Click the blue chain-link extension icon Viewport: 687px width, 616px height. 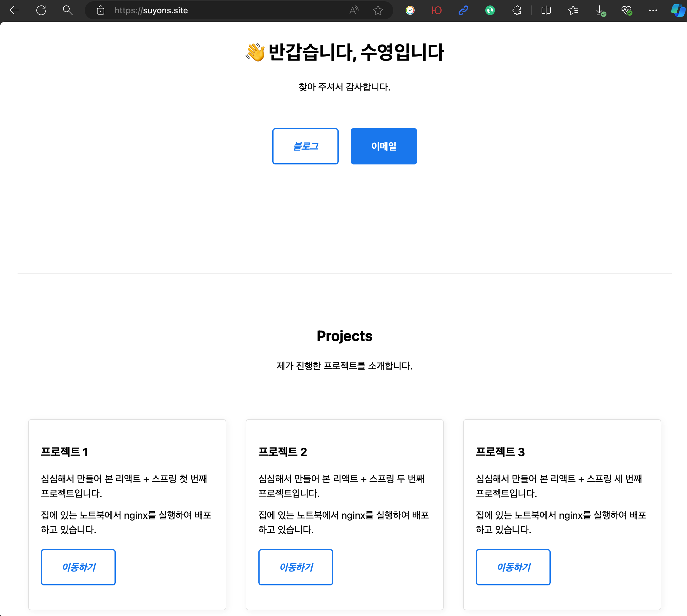(463, 10)
